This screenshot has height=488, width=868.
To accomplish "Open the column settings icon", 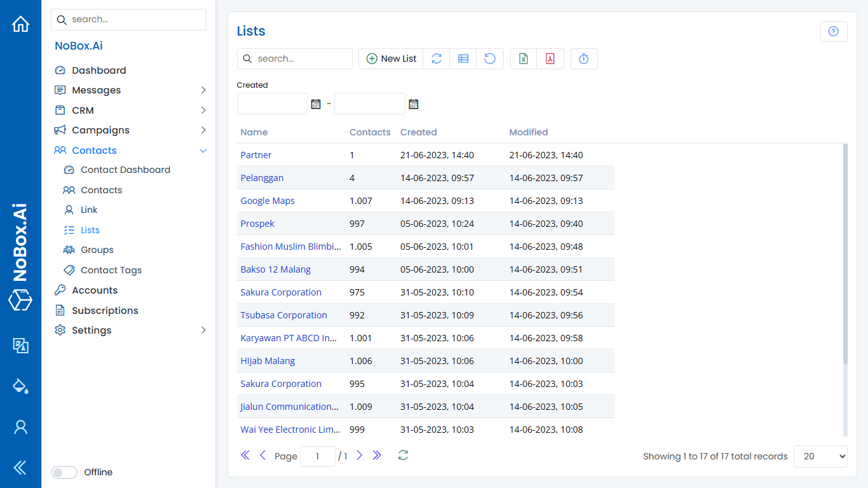I will point(463,58).
